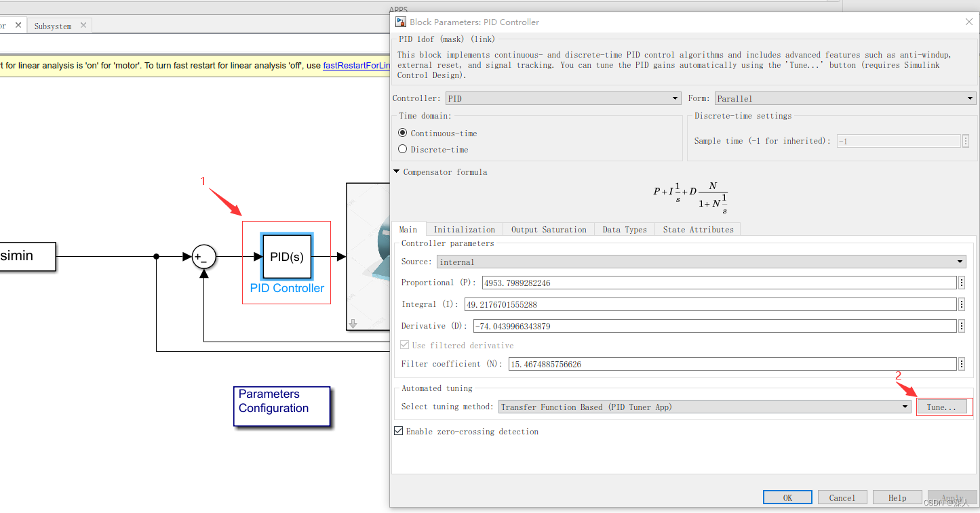Click the options button beside the Proportional field
The width and height of the screenshot is (980, 513).
click(961, 283)
